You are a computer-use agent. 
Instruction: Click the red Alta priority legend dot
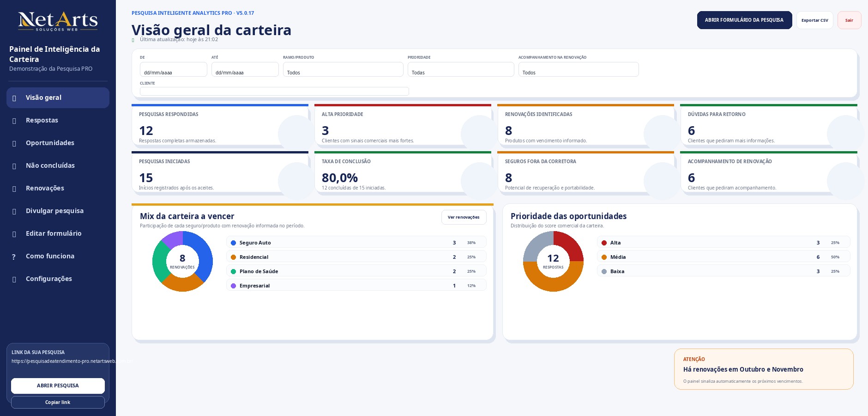604,243
